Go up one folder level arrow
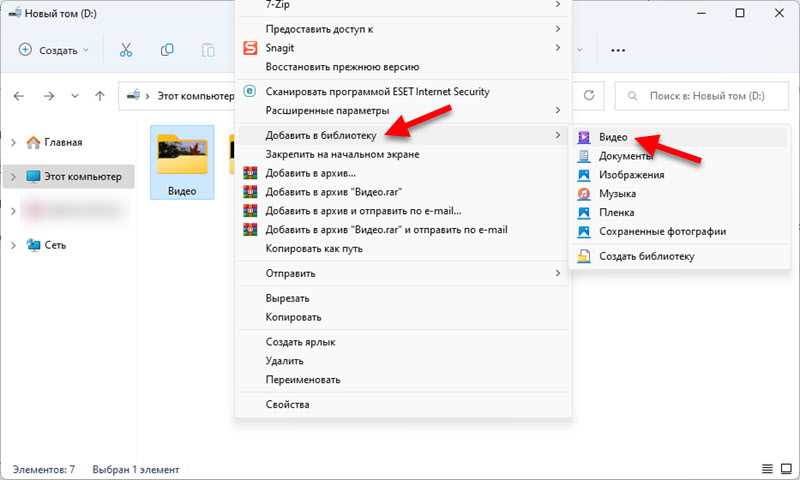Screen dimensions: 800x480 pos(100,96)
